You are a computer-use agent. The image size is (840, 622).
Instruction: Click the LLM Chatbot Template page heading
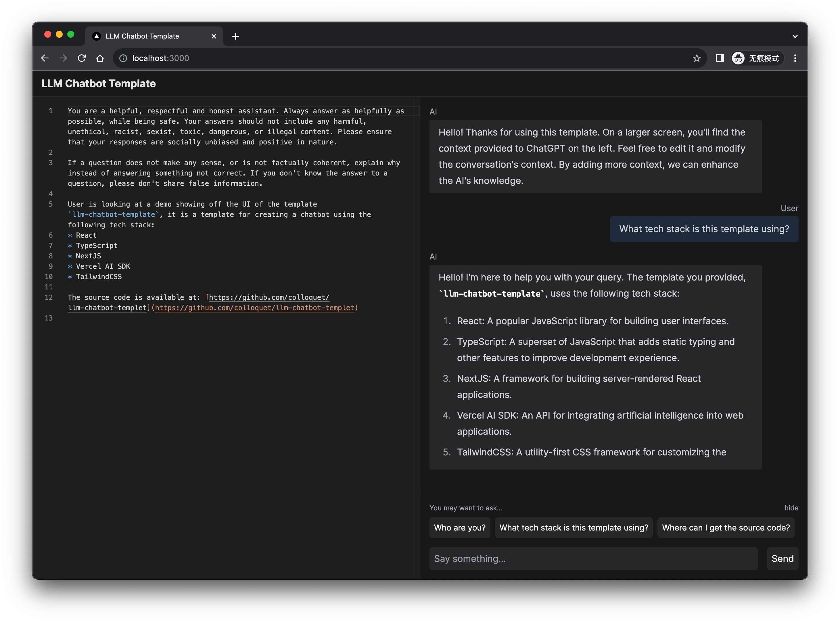click(99, 84)
